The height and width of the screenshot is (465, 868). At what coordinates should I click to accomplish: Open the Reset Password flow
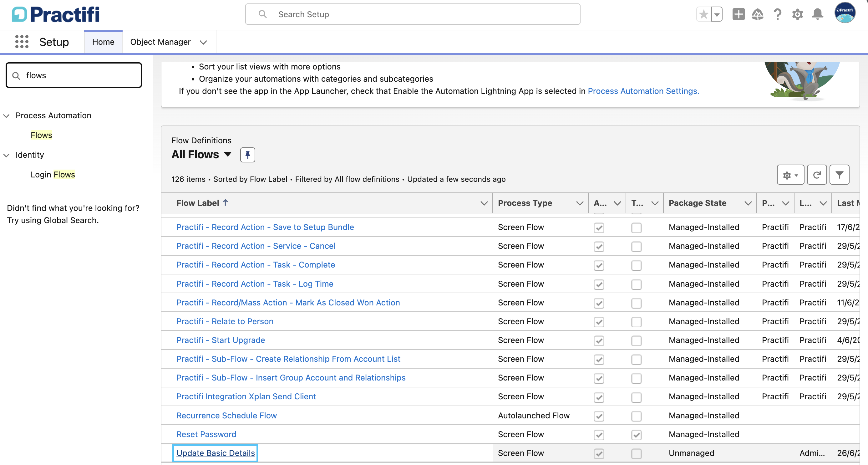click(206, 434)
